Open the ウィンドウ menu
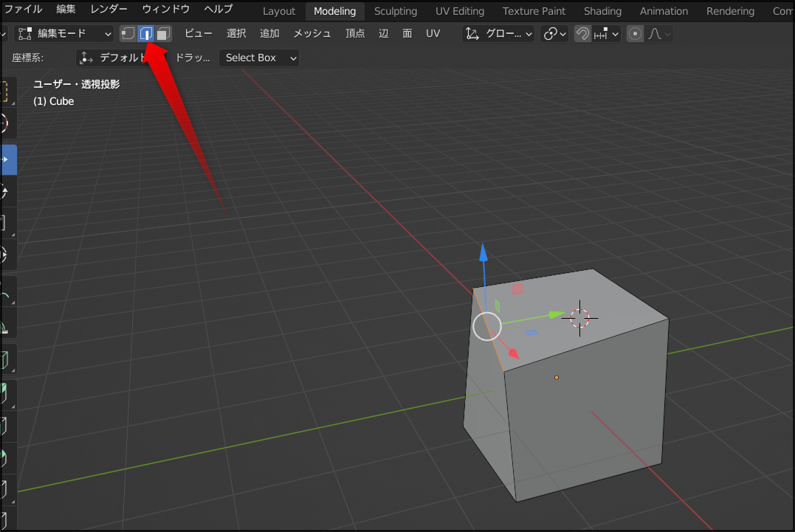 pos(166,9)
